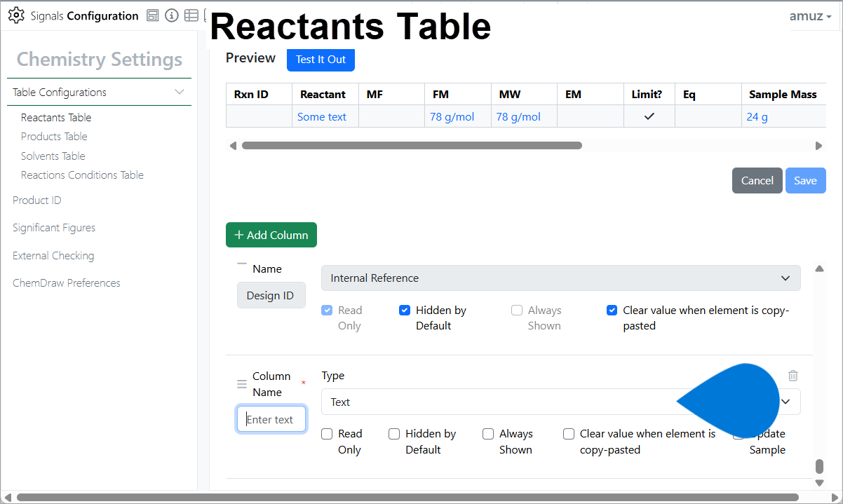Screen dimensions: 843x504
Task: Click the Enter text input field
Action: point(271,418)
